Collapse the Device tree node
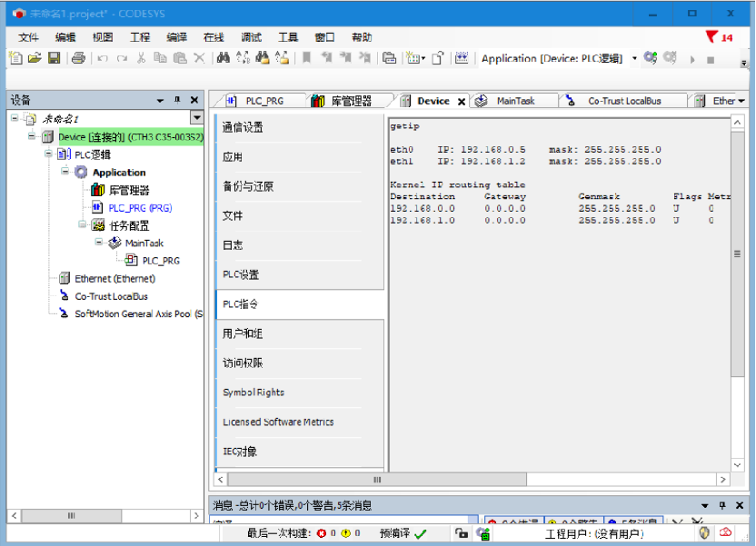The width and height of the screenshot is (756, 546). 31,136
